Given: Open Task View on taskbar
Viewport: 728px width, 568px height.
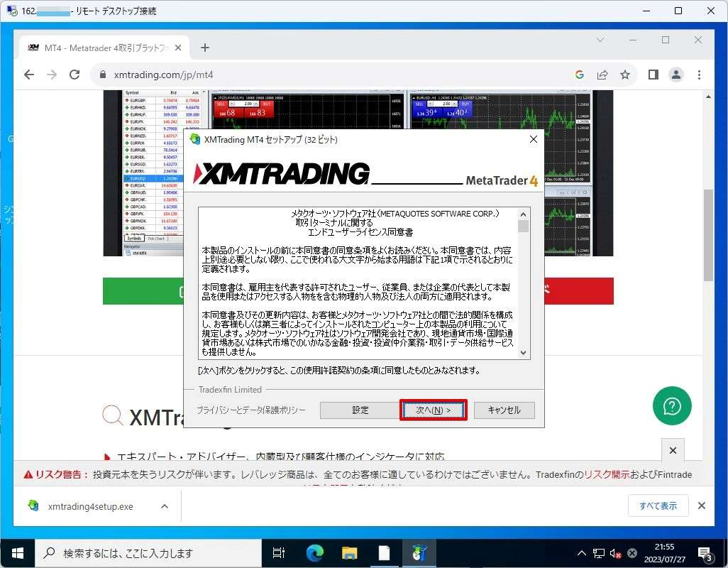Looking at the screenshot, I should point(279,553).
